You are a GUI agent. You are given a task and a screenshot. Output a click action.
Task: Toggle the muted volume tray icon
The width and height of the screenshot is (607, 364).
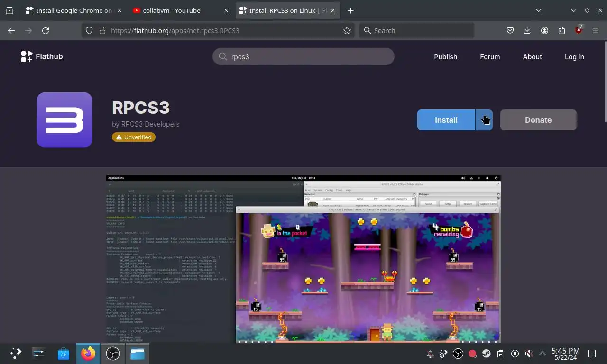[x=528, y=354]
